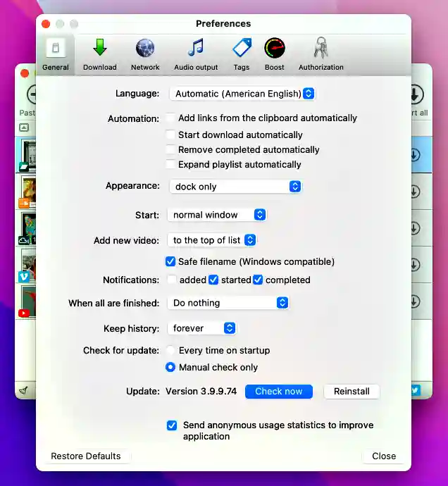Open the Network preferences tab
Screen dimensions: 448x486
[x=145, y=54]
